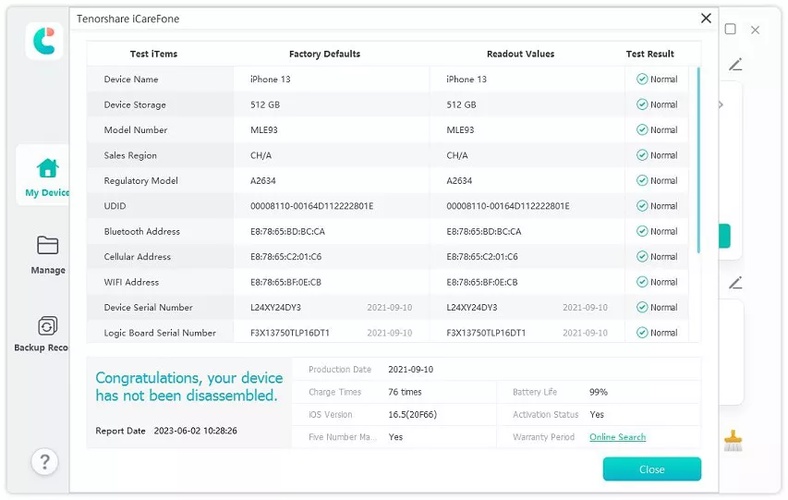
Task: Click the Tenorshare iCareFone dialog title
Action: (x=128, y=19)
